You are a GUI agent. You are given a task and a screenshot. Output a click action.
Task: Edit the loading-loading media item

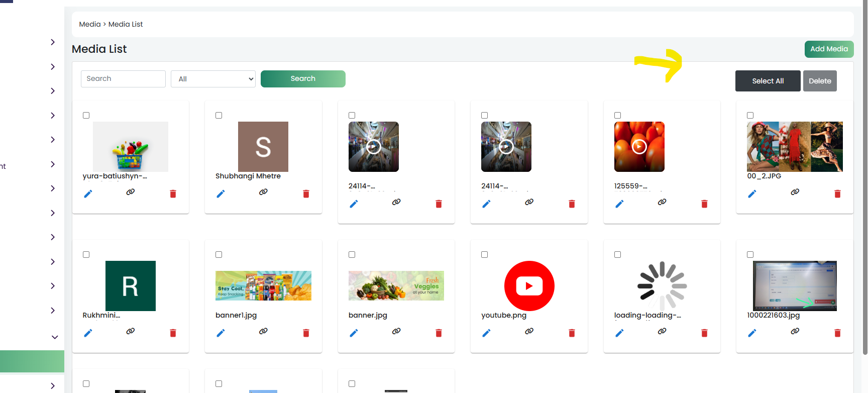tap(619, 333)
